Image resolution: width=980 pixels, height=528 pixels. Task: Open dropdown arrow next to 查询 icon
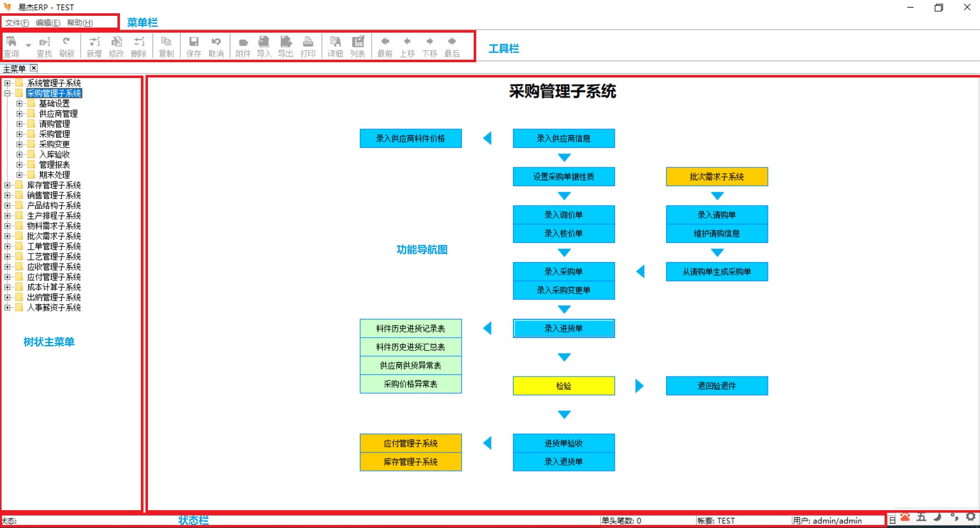pyautogui.click(x=29, y=45)
